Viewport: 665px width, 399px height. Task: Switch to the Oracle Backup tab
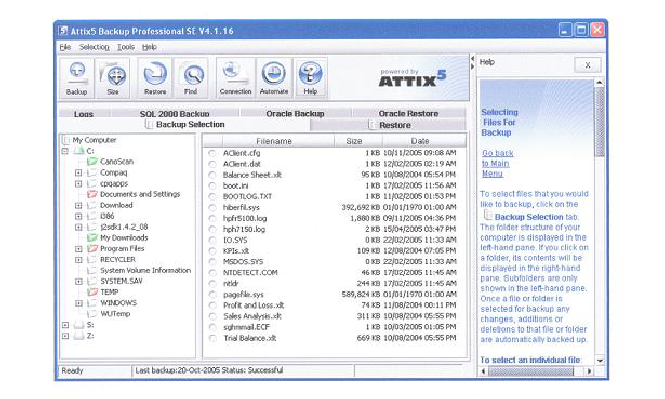(295, 114)
